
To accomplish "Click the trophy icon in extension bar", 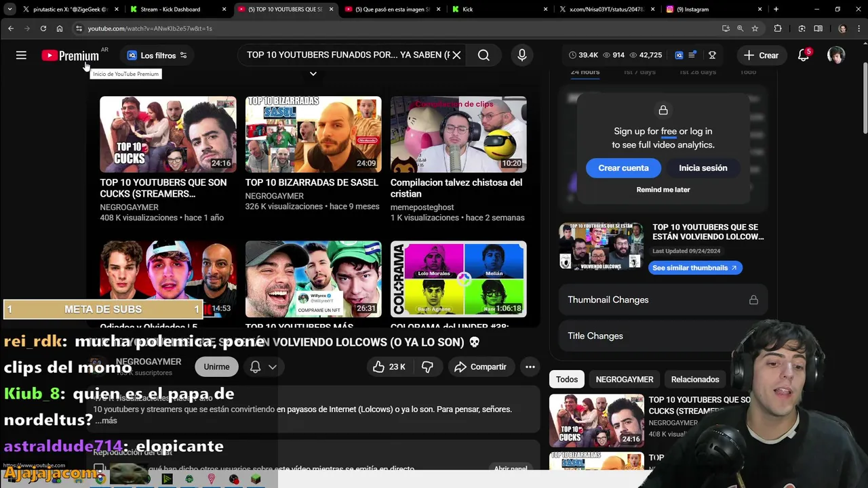I will [712, 56].
